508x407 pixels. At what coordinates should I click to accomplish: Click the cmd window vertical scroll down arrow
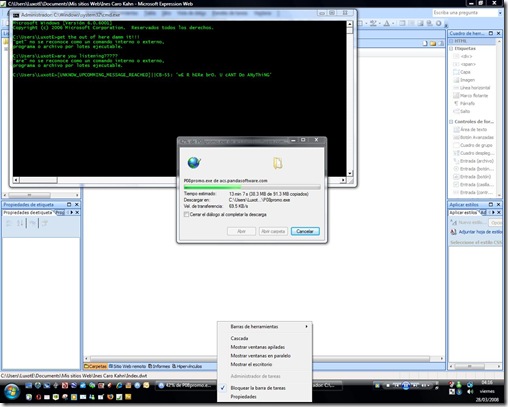tap(350, 173)
